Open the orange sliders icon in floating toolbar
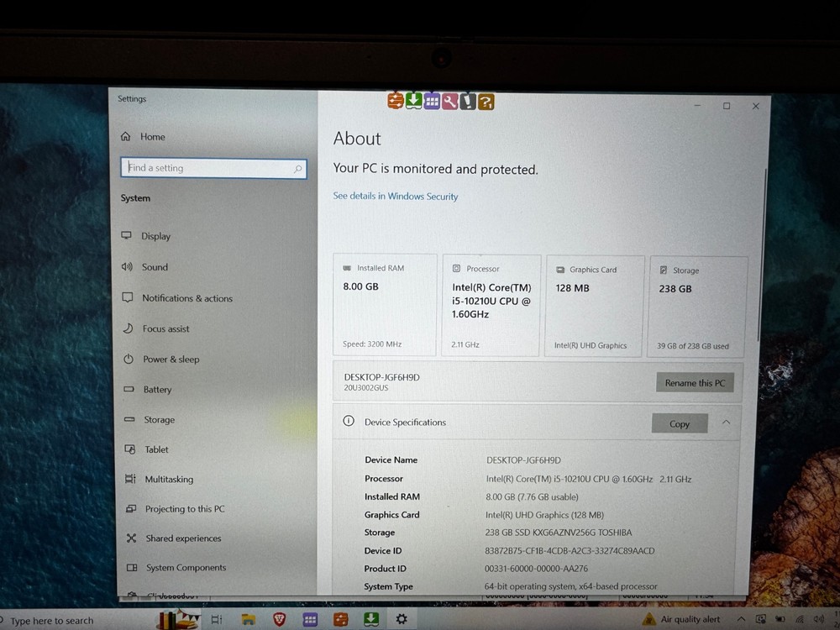Viewport: 840px width, 630px height. coord(395,101)
